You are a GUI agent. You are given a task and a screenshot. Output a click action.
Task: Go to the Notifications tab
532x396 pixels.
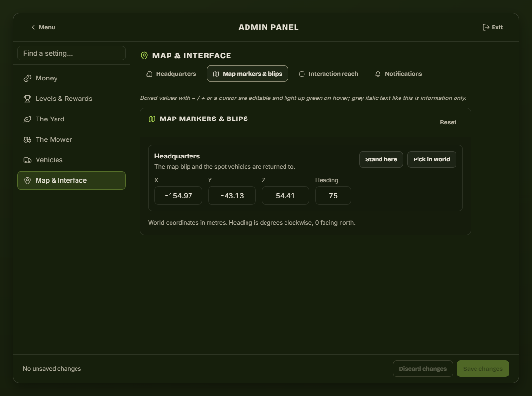pos(399,74)
